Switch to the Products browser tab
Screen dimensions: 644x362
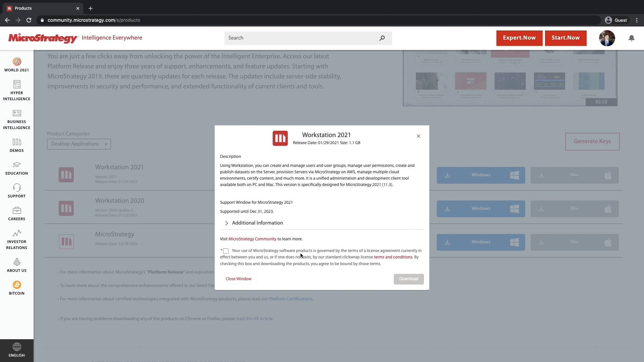tap(37, 8)
